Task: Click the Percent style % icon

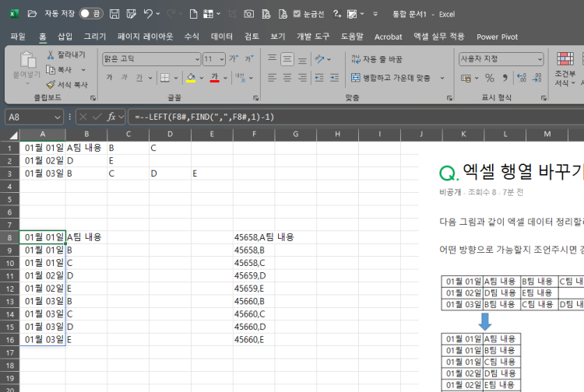Action: tap(490, 78)
